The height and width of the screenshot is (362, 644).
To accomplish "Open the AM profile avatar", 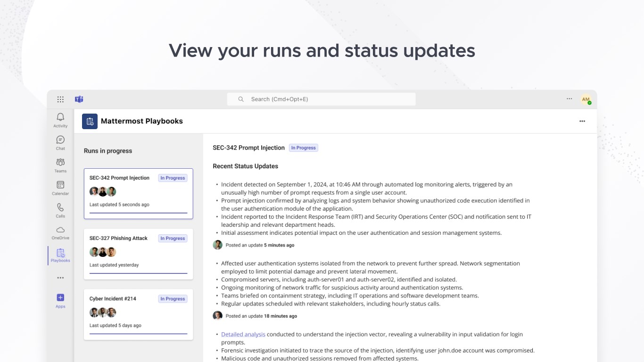I will point(586,99).
